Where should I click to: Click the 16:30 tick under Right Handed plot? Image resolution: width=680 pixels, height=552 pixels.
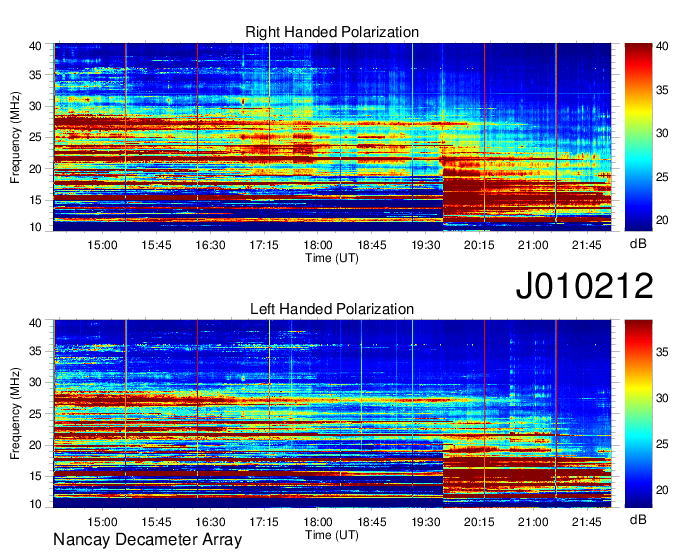point(210,245)
